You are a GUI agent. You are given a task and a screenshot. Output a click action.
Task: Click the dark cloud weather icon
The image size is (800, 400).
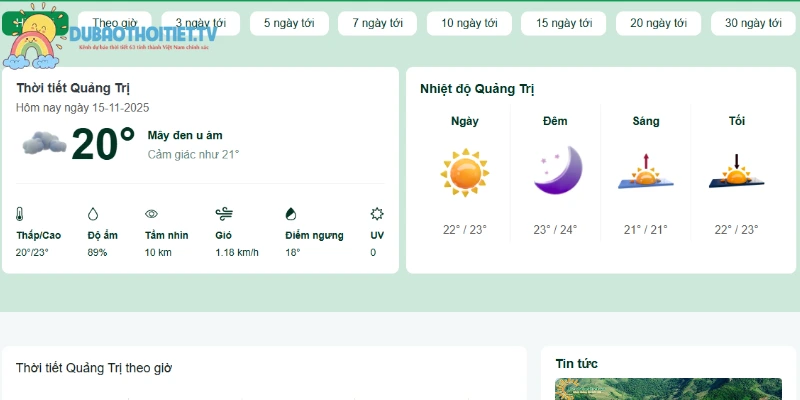[x=44, y=143]
